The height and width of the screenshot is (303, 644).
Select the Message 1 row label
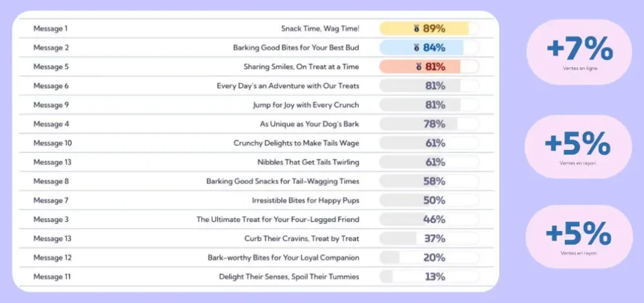pyautogui.click(x=50, y=28)
